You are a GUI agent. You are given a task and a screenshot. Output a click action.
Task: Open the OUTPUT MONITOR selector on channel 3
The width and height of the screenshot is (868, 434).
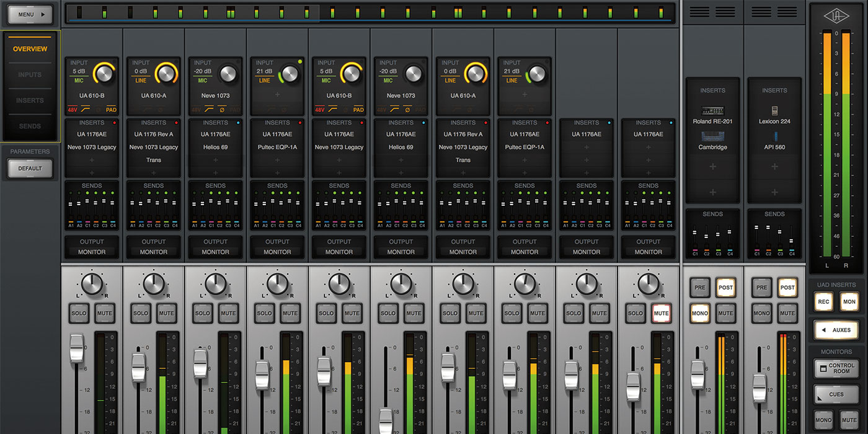tap(215, 252)
